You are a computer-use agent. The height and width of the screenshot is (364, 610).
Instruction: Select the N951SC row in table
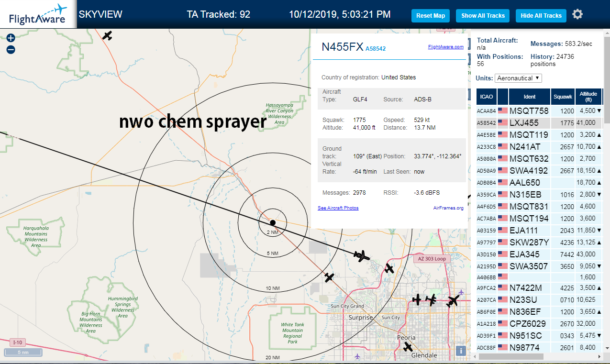pos(539,336)
